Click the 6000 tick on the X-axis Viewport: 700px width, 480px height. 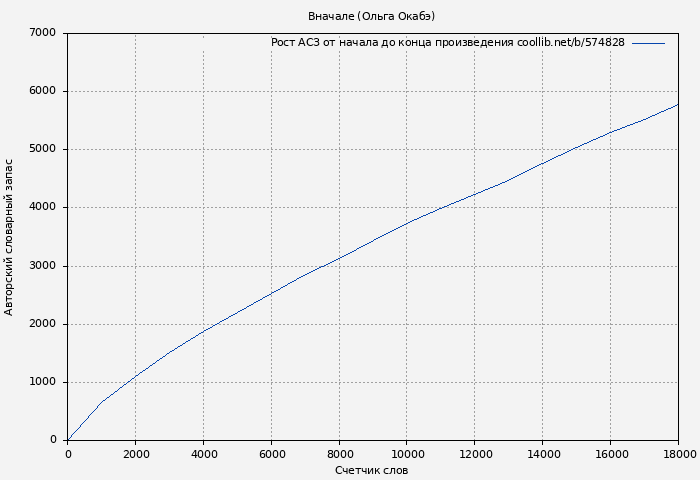coord(271,453)
